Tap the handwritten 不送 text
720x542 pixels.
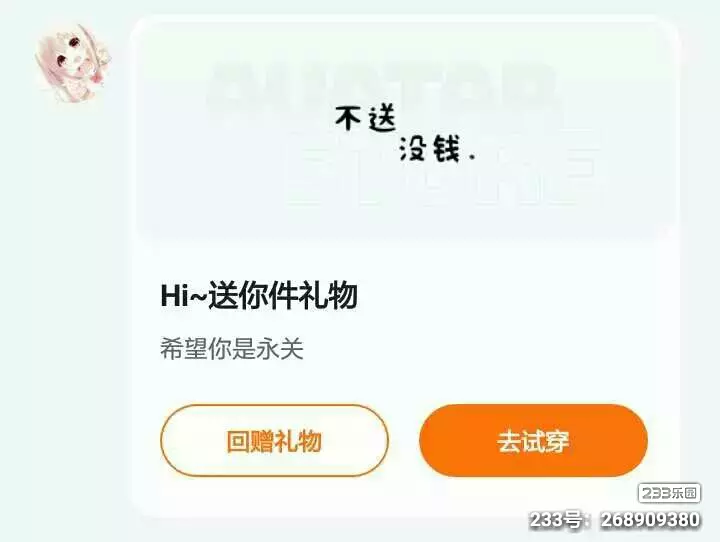(x=366, y=118)
